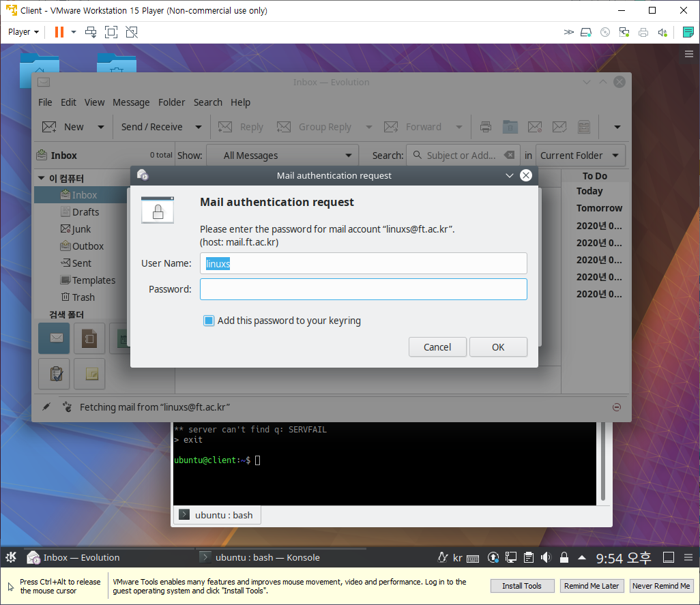Collapse the 이 컴퓨터 folder tree
The width and height of the screenshot is (700, 605).
pyautogui.click(x=42, y=179)
